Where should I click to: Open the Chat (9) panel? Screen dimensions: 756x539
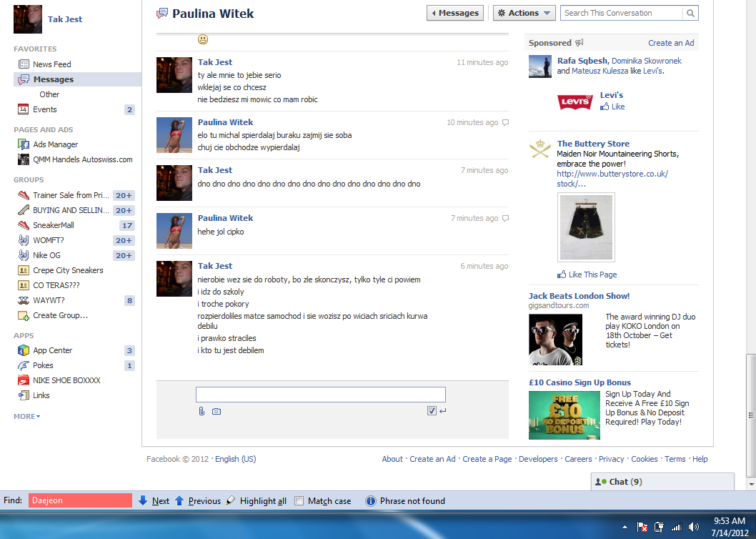[662, 482]
